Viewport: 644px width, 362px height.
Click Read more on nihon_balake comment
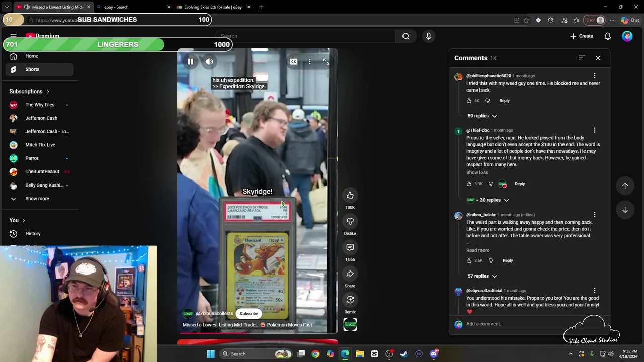point(477,250)
